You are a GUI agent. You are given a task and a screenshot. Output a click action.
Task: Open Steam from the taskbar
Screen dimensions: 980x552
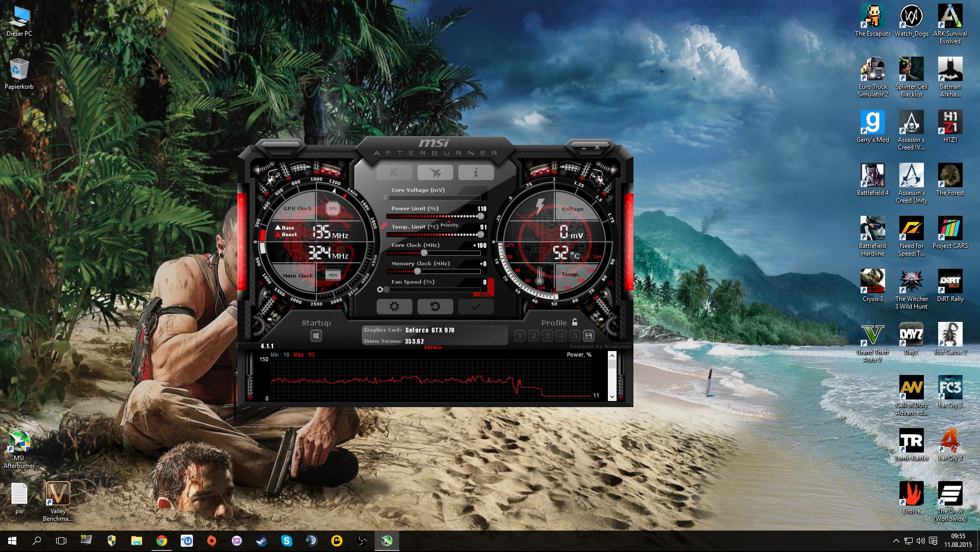[x=261, y=541]
